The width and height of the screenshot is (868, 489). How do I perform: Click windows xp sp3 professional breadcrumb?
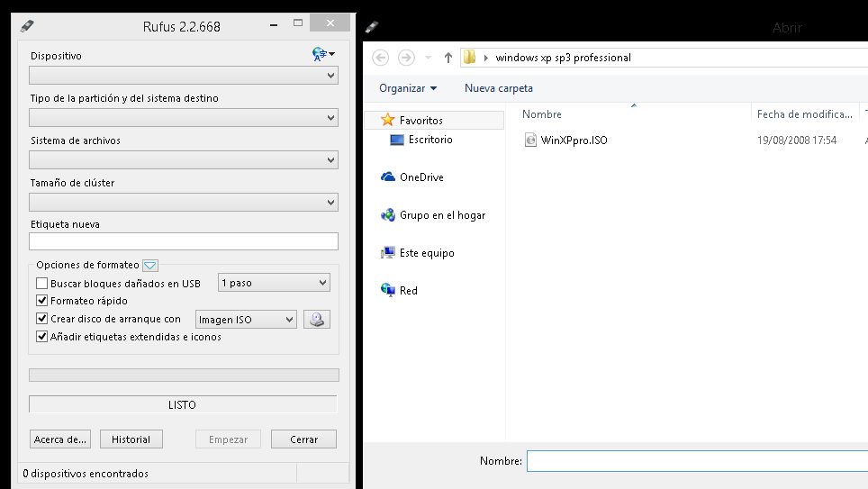(563, 58)
